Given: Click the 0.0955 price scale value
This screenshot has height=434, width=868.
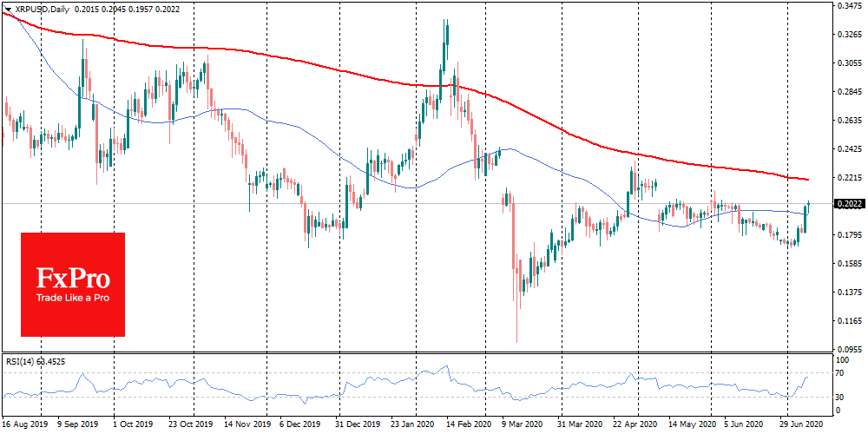Looking at the screenshot, I should pyautogui.click(x=851, y=350).
